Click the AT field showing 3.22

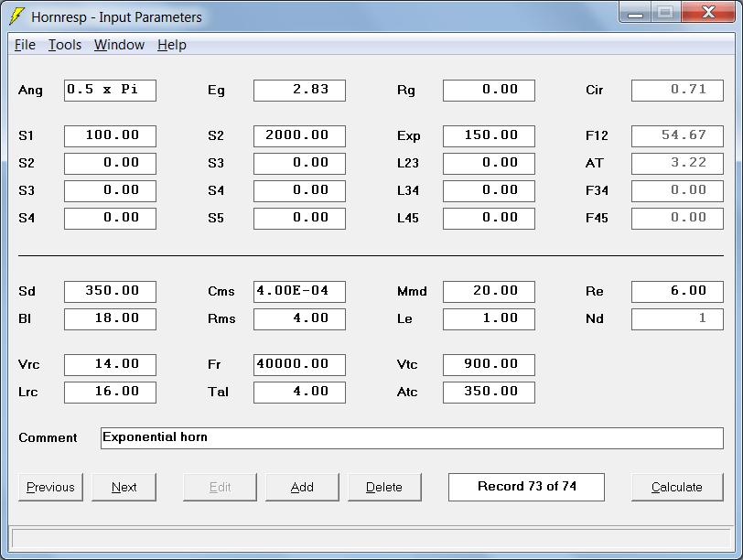(x=678, y=164)
